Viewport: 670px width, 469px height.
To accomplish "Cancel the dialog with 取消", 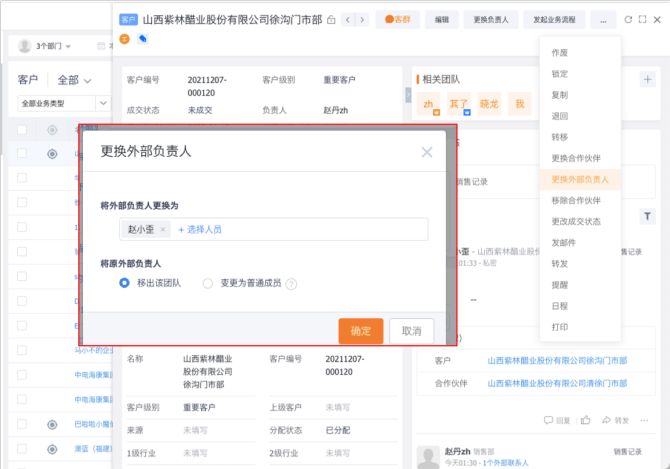I will click(411, 331).
